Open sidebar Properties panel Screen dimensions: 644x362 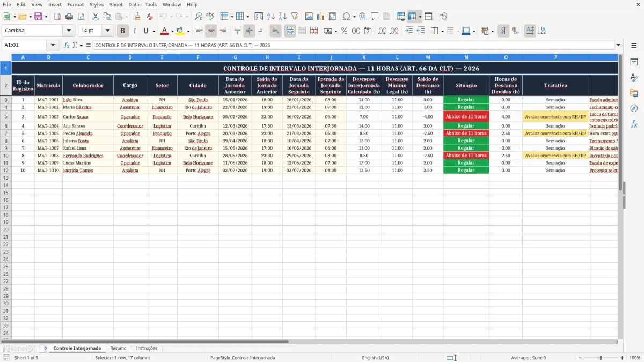tap(634, 62)
